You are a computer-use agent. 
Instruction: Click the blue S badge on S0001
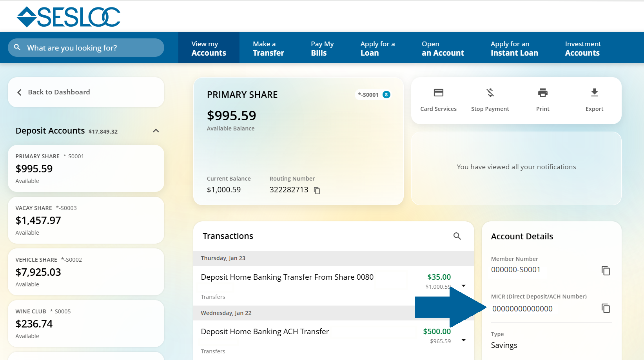tap(386, 94)
